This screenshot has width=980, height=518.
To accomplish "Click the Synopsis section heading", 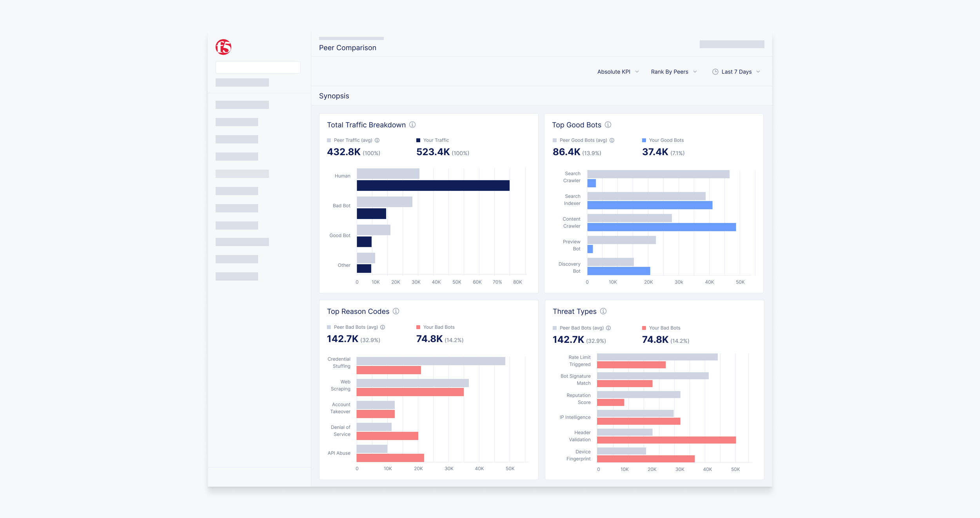I will click(334, 96).
